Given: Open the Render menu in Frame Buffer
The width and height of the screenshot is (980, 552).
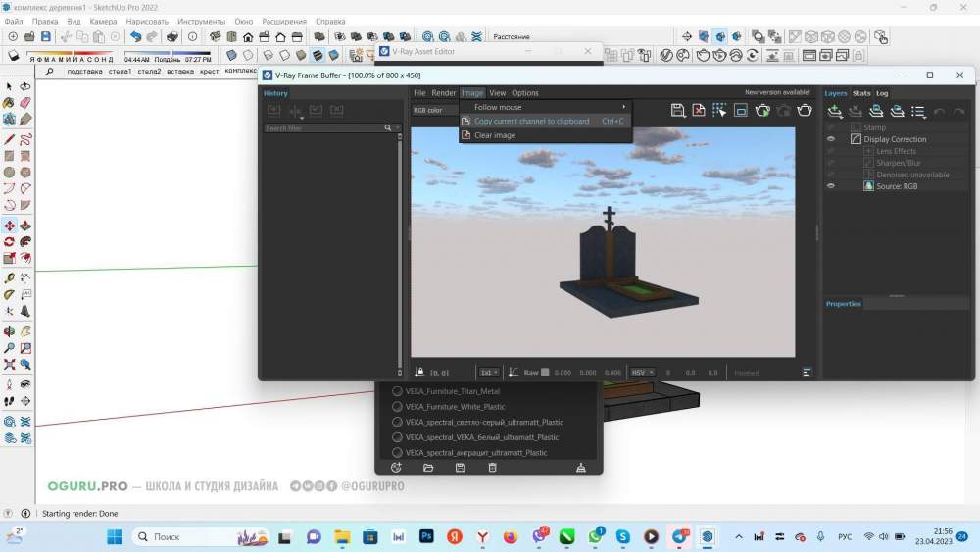Looking at the screenshot, I should pos(444,93).
